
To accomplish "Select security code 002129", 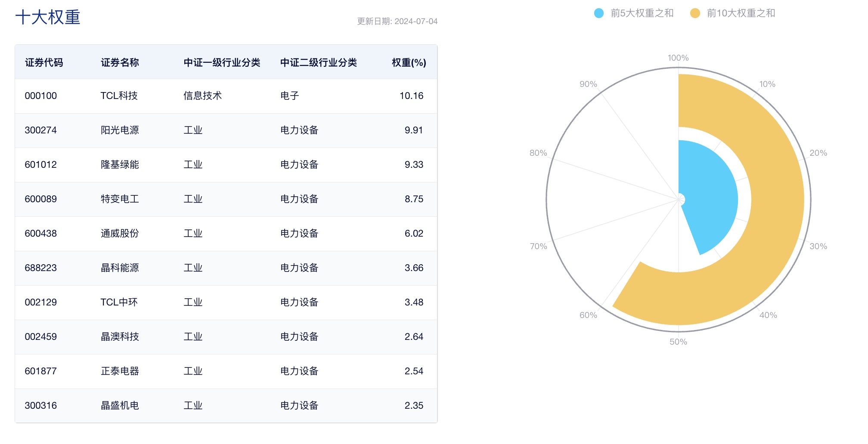I will (x=41, y=302).
